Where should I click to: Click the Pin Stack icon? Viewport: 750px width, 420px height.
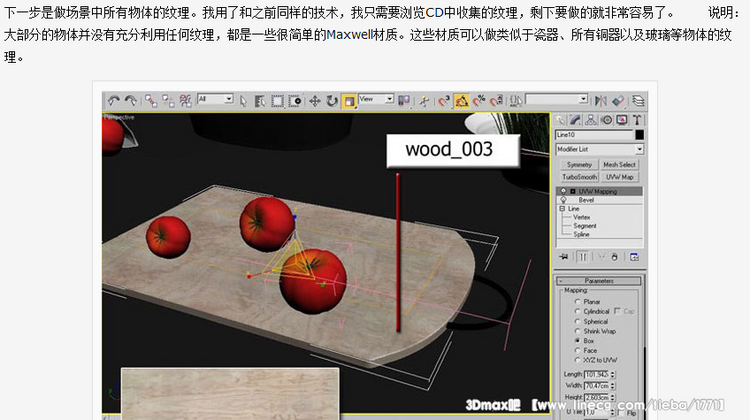point(564,257)
